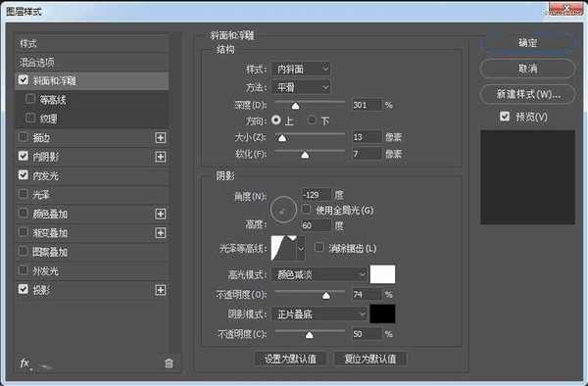The image size is (588, 386).
Task: Add another 渐变叠加 effect with plus icon
Action: [161, 233]
